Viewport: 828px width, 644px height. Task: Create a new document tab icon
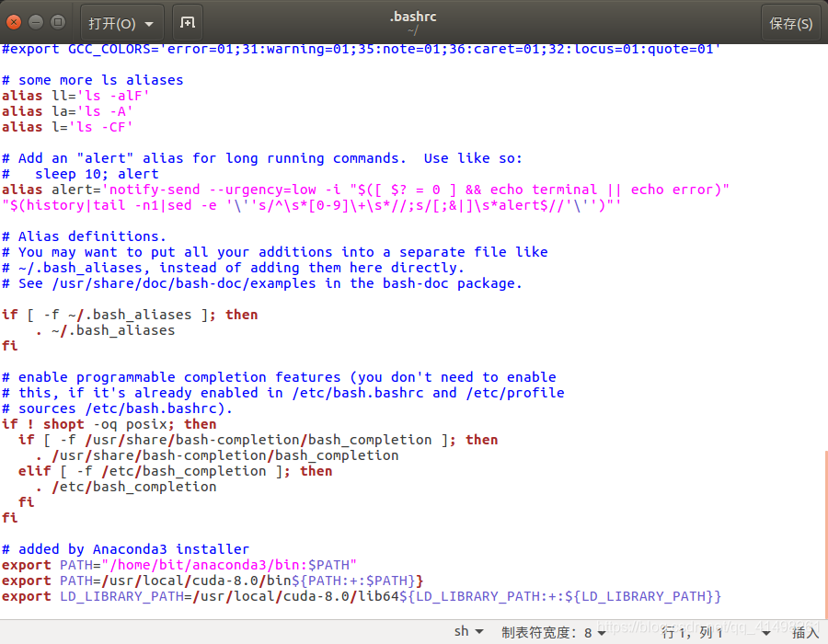(x=188, y=23)
